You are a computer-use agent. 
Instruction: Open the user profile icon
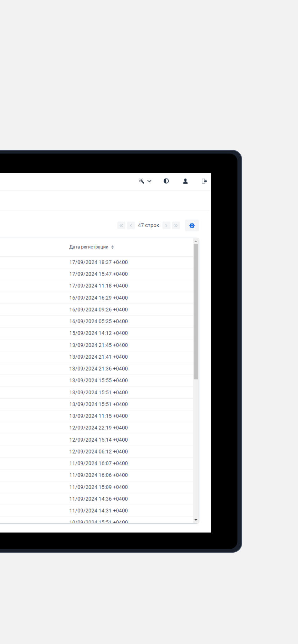(185, 181)
